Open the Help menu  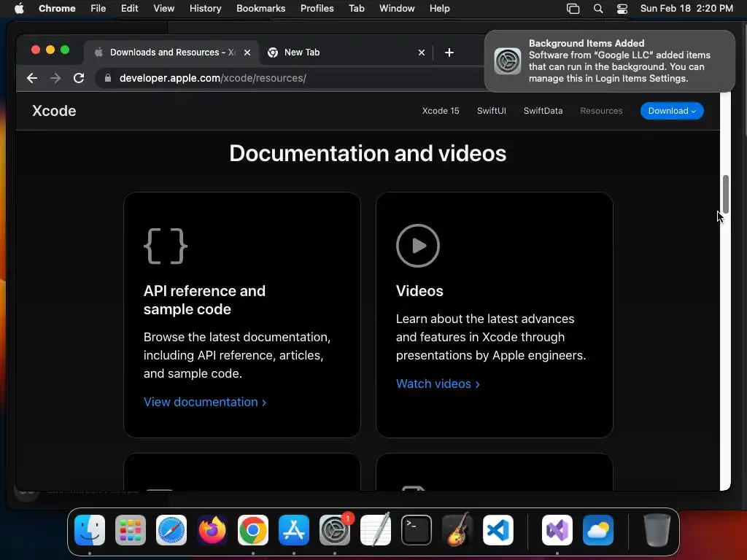pyautogui.click(x=439, y=9)
